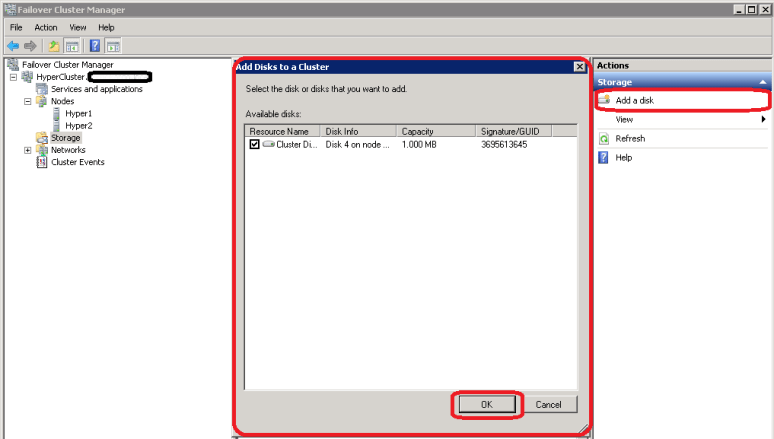The height and width of the screenshot is (439, 774).
Task: Collapse the Nodes tree branch
Action: click(x=28, y=101)
